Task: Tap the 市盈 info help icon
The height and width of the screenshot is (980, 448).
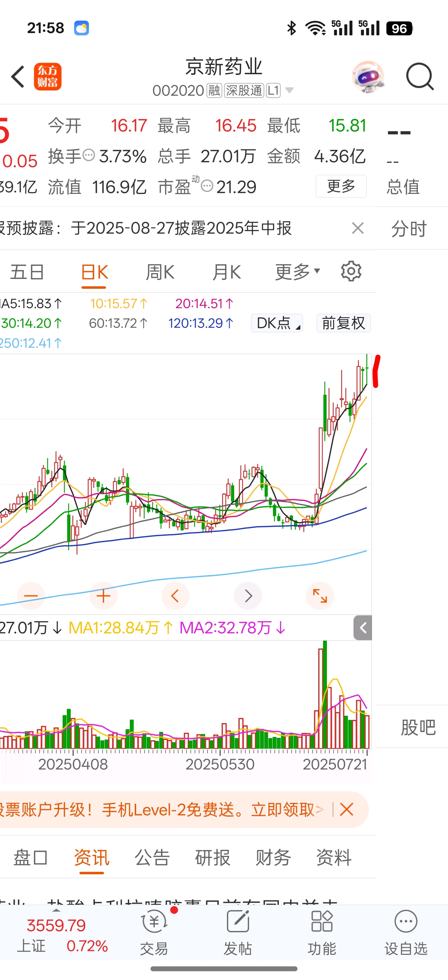Action: (207, 186)
